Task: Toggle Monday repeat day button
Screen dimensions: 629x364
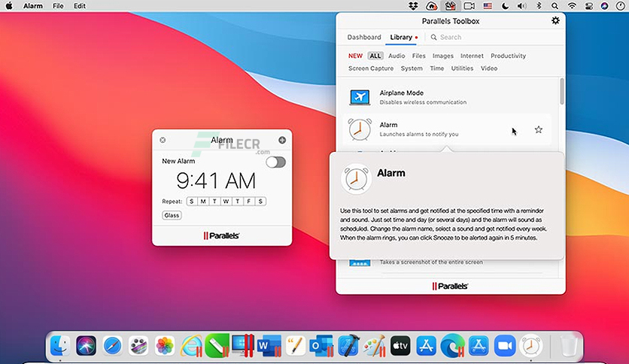Action: [x=203, y=202]
